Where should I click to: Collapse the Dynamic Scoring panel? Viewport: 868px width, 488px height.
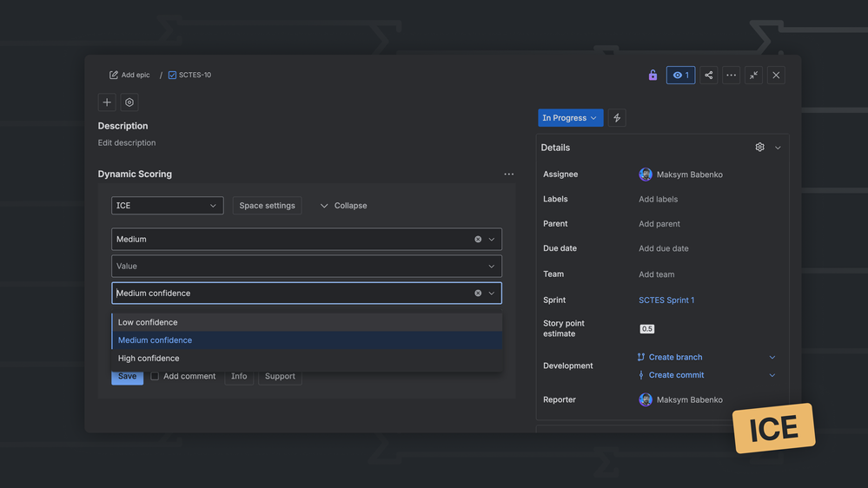pyautogui.click(x=343, y=206)
